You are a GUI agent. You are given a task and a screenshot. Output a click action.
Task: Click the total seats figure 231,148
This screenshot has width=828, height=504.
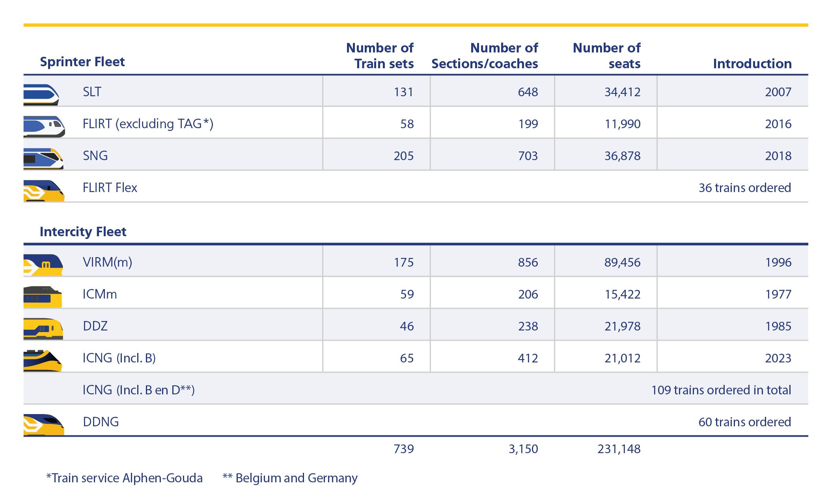pos(619,449)
